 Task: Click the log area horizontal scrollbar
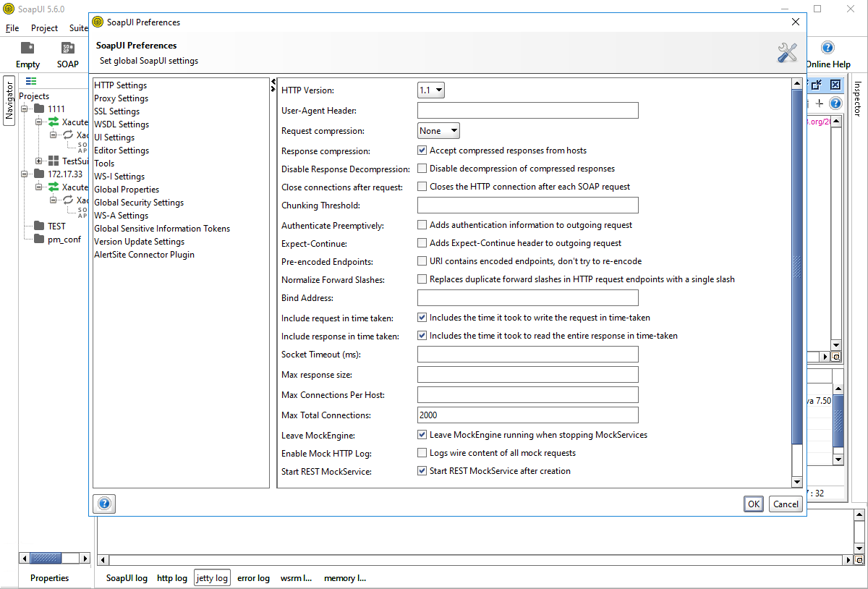click(x=476, y=560)
